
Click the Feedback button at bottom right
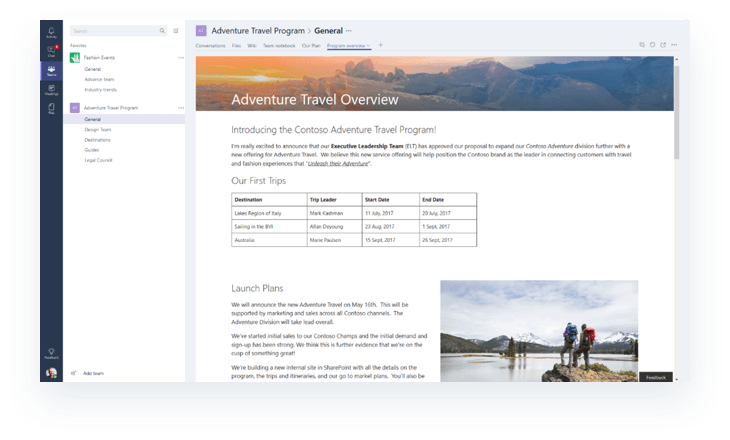point(656,377)
